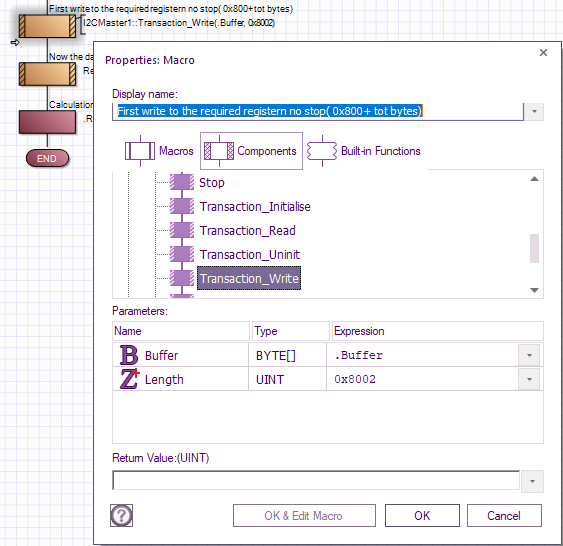Viewport: 563px width, 546px height.
Task: Select the END terminator on flowchart
Action: pyautogui.click(x=47, y=158)
